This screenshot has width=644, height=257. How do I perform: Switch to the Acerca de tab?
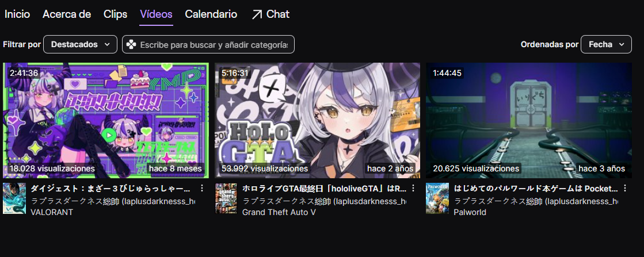click(x=67, y=14)
